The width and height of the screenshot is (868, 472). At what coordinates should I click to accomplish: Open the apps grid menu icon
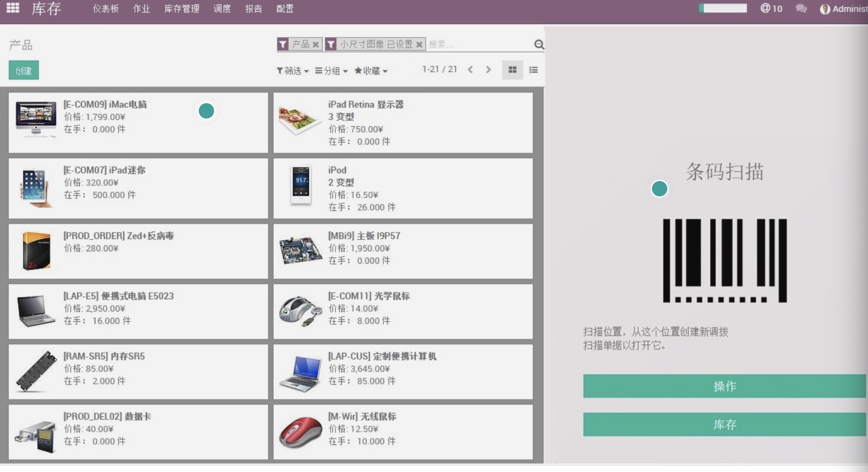coord(13,8)
